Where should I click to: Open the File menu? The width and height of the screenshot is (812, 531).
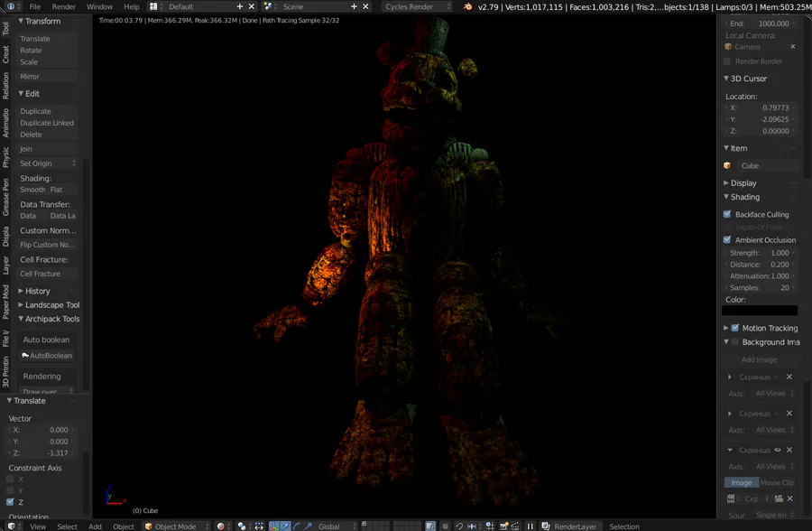coord(34,6)
